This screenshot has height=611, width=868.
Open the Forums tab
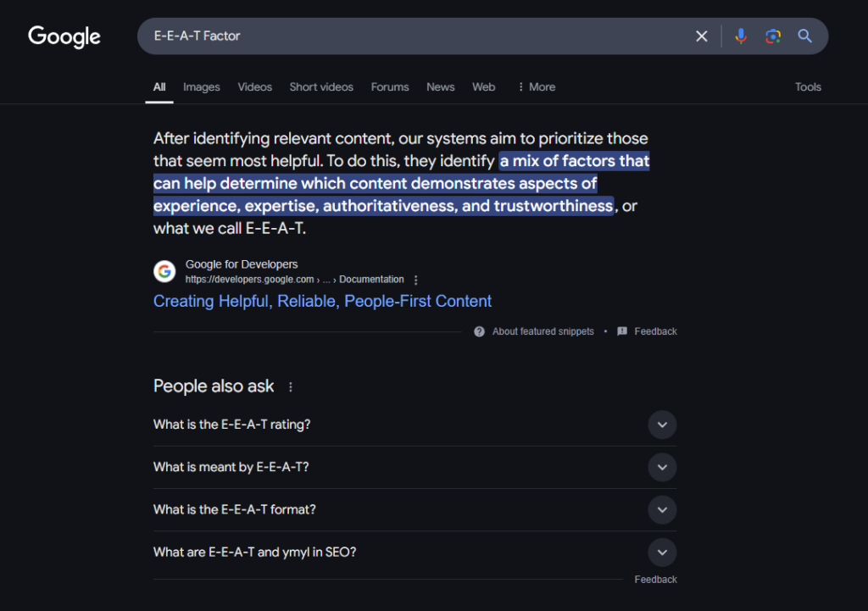point(390,87)
